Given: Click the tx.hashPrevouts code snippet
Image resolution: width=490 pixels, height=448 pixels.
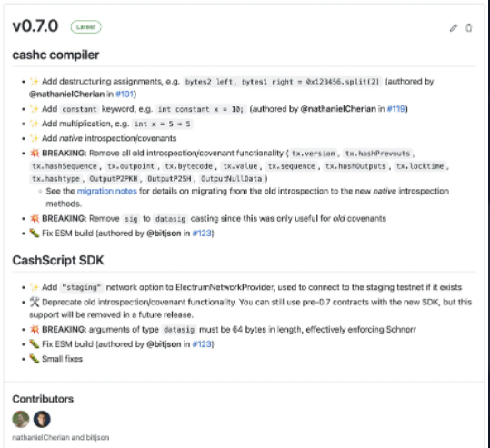Looking at the screenshot, I should (x=377, y=154).
